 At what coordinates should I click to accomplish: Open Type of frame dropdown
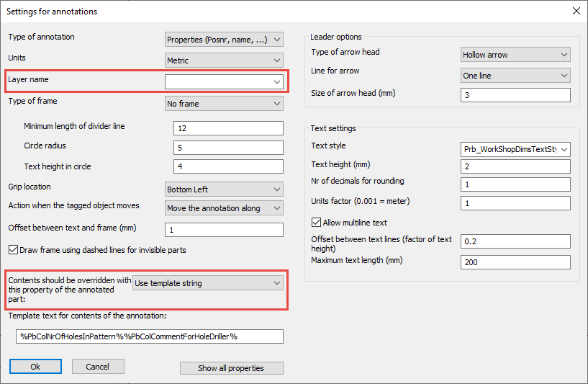(224, 104)
